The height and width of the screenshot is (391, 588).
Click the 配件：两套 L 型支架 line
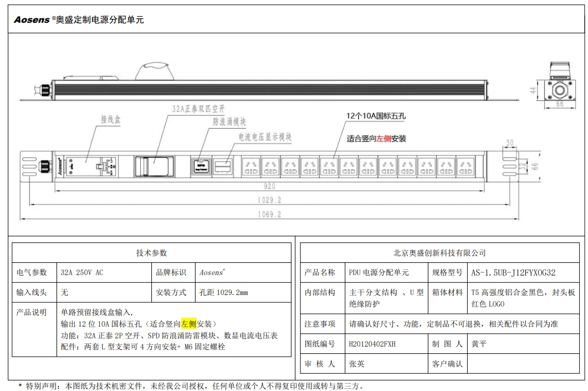tap(143, 347)
